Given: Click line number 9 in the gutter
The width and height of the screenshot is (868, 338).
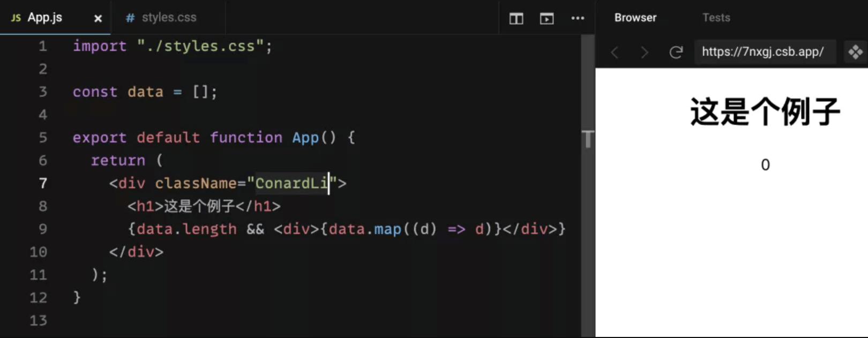Looking at the screenshot, I should tap(42, 229).
